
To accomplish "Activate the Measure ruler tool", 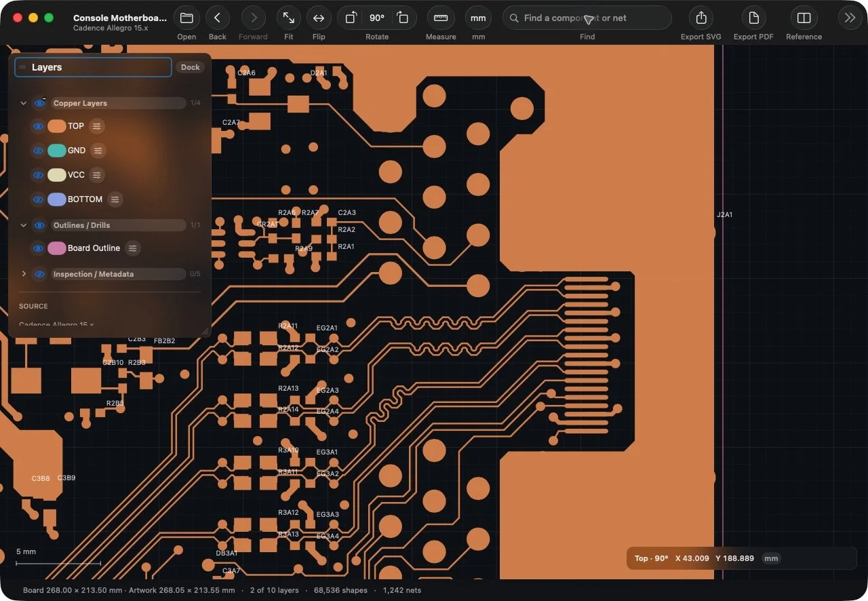I will (x=441, y=18).
